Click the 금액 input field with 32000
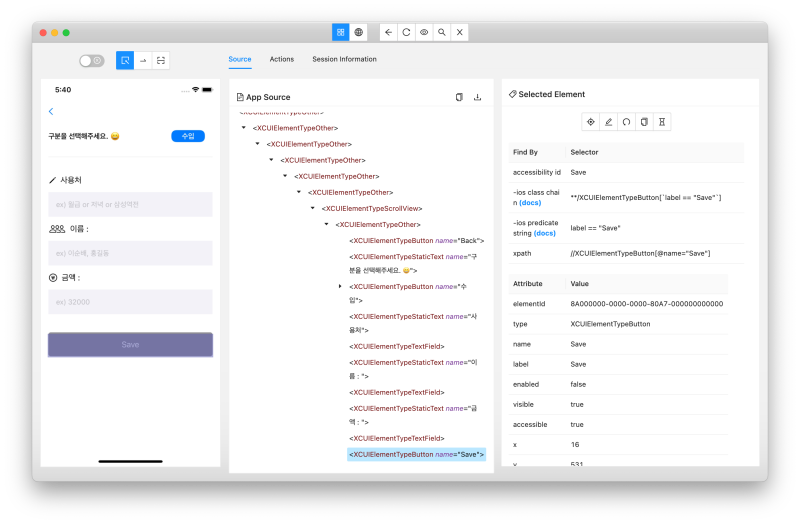800x524 pixels. [131, 302]
